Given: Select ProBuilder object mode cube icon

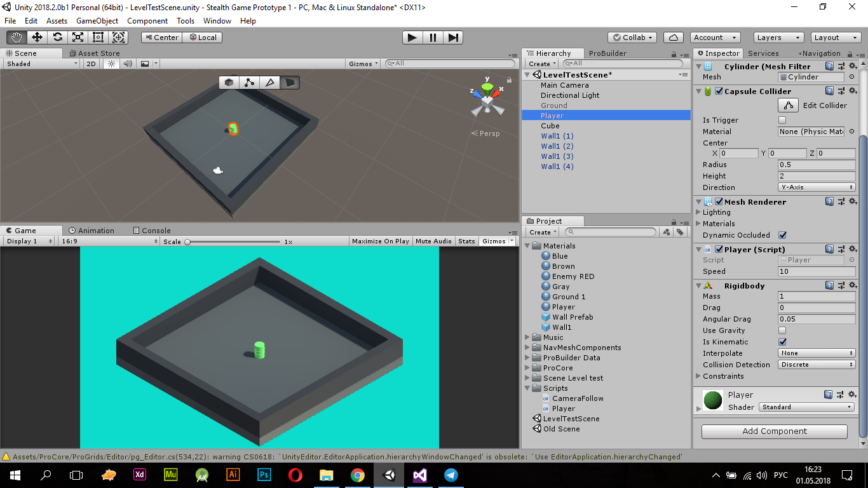Looking at the screenshot, I should pyautogui.click(x=229, y=83).
